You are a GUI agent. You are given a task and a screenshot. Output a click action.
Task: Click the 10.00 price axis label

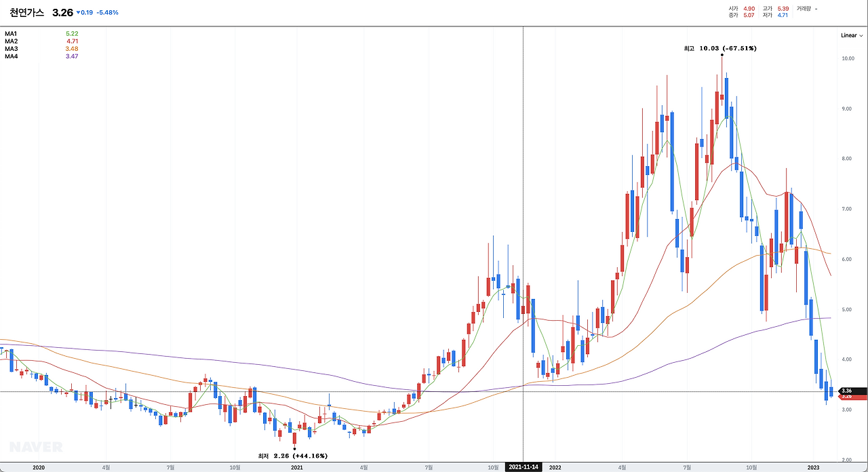(847, 58)
